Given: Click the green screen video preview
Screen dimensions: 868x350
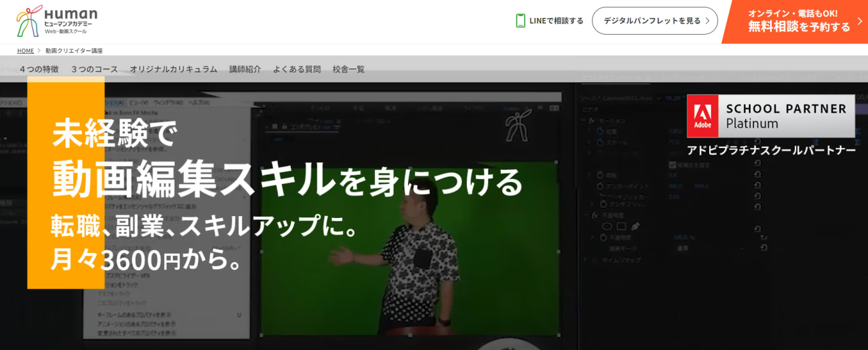Looking at the screenshot, I should click(409, 248).
